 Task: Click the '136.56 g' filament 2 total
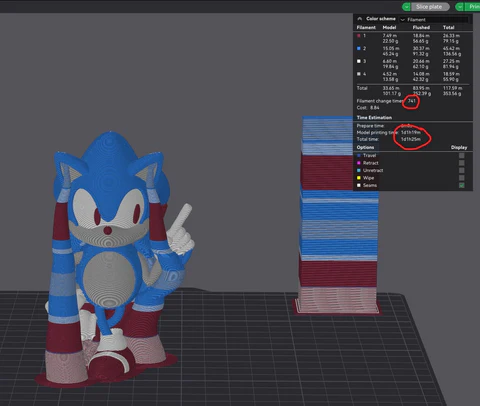[452, 54]
